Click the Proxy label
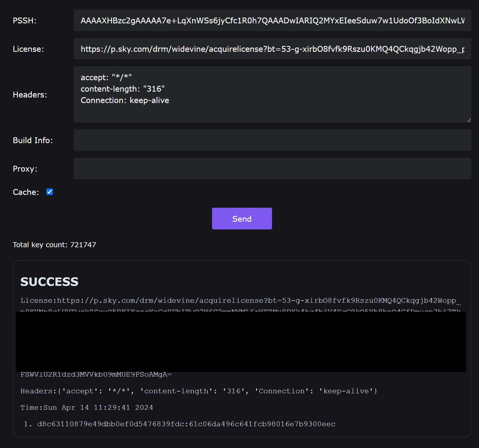This screenshot has height=448, width=479. [x=25, y=169]
